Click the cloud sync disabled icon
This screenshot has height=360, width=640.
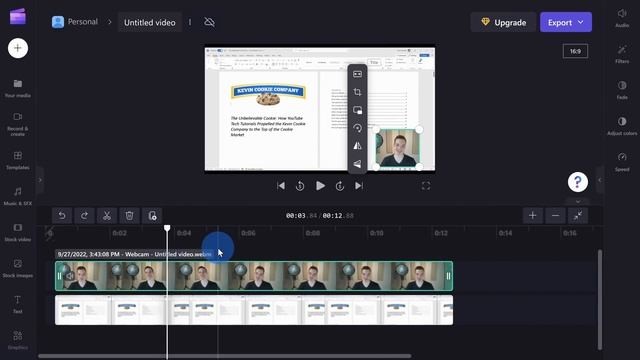pyautogui.click(x=209, y=22)
